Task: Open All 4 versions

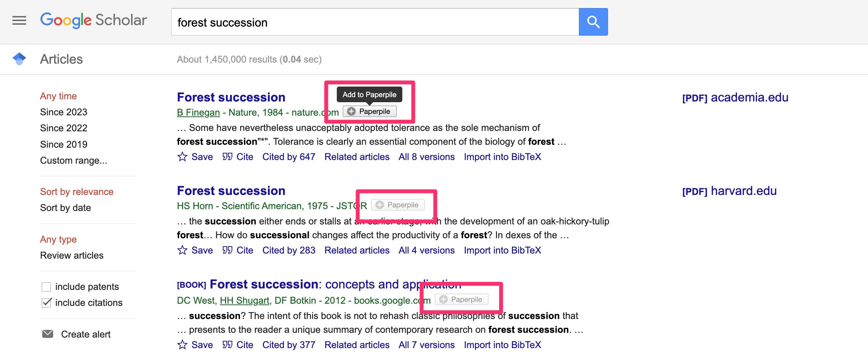Action: [427, 250]
